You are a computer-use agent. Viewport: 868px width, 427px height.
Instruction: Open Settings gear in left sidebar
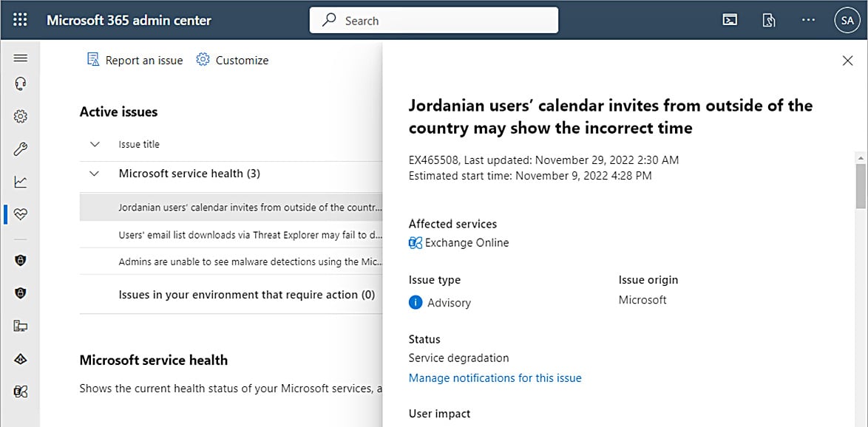pos(21,116)
